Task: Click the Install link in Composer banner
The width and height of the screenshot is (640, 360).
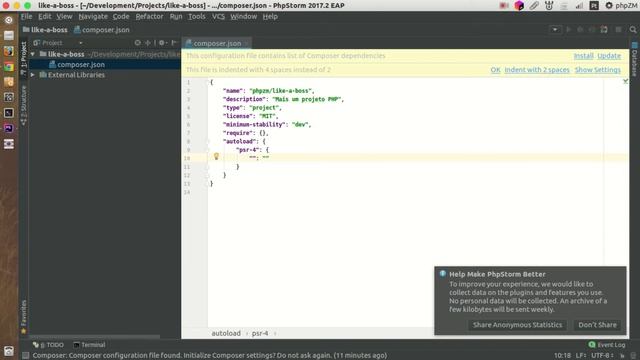Action: click(x=583, y=56)
